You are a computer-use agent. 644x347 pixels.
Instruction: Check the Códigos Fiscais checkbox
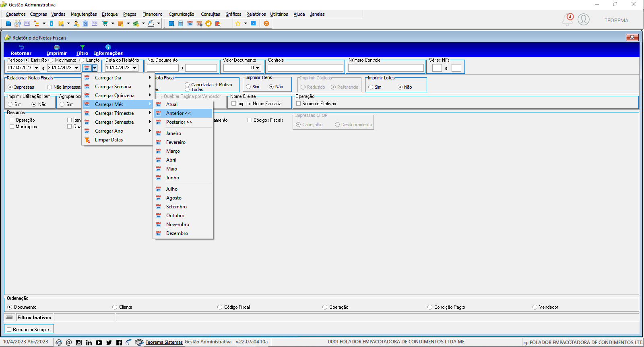pyautogui.click(x=250, y=120)
